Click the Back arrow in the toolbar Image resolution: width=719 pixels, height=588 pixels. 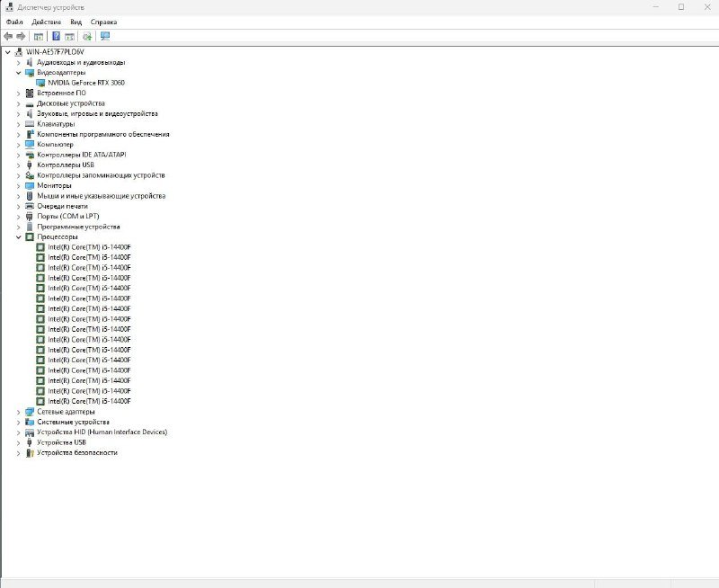point(8,36)
